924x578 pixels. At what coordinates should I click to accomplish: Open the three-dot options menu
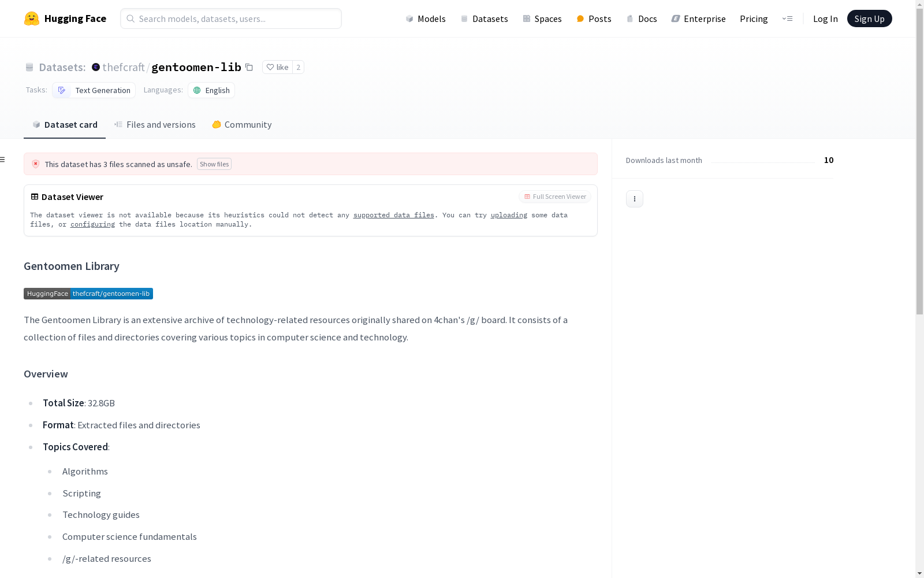(x=635, y=199)
